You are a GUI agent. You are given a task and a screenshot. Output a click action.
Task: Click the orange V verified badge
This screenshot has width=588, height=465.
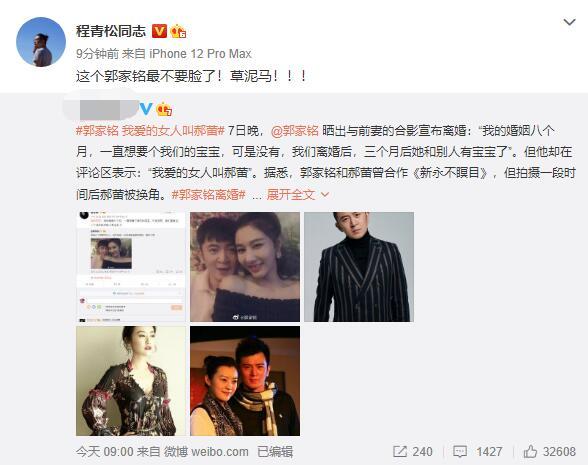[x=159, y=31]
